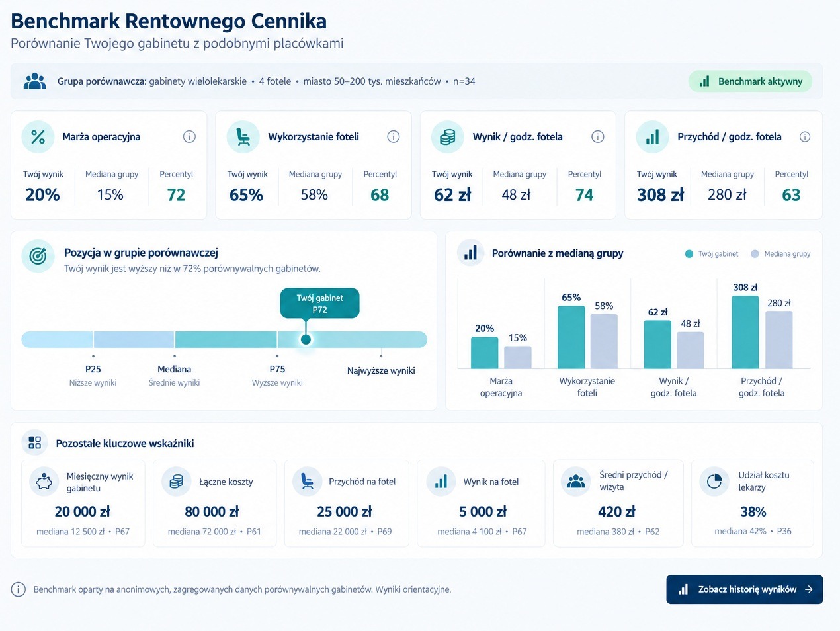Open the info icon for Marża operacyjna
This screenshot has height=631, width=840.
pos(189,137)
